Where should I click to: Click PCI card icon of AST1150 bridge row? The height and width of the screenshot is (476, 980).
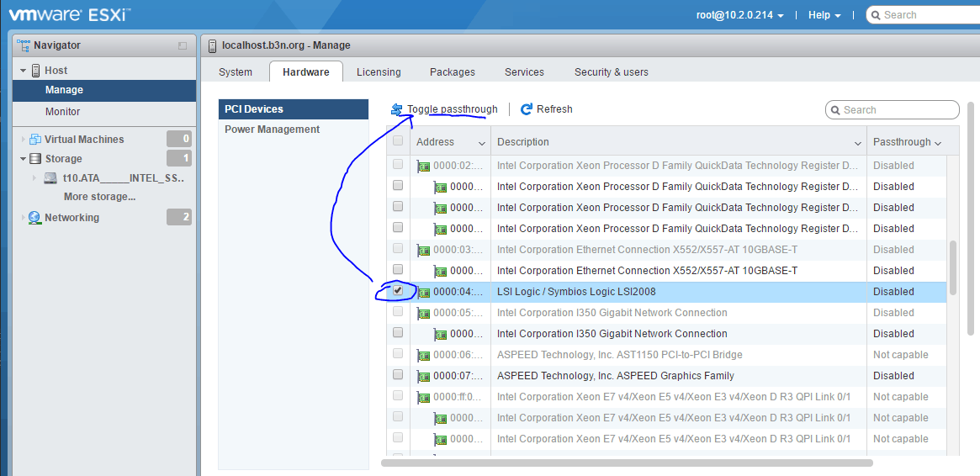click(x=424, y=355)
